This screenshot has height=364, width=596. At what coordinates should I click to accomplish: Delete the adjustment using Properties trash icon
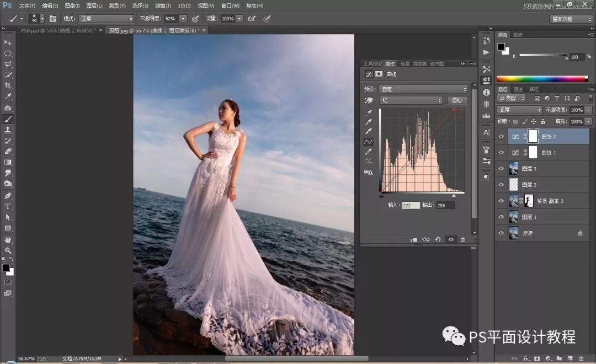click(x=462, y=240)
